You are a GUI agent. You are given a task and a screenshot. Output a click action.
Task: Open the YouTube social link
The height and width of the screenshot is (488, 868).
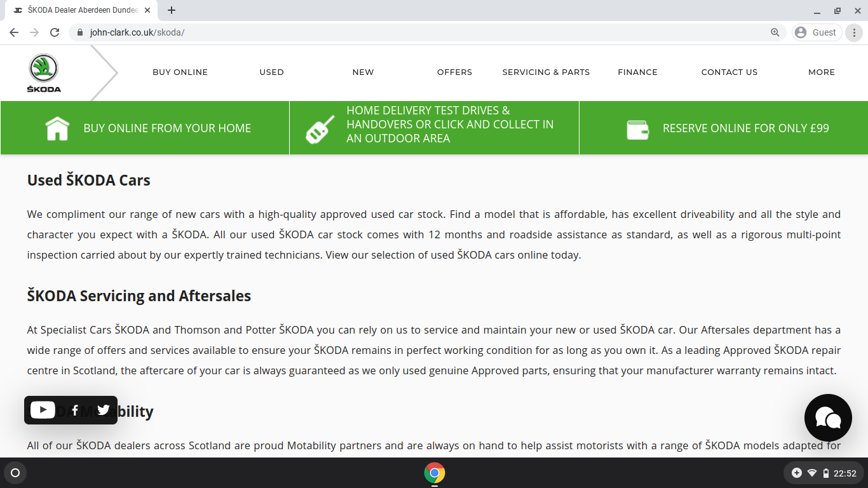43,410
